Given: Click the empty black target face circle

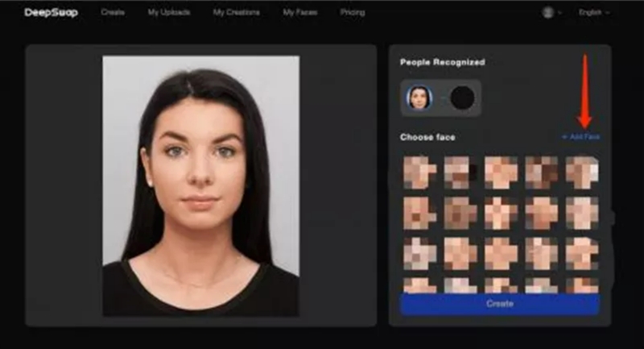Looking at the screenshot, I should pyautogui.click(x=462, y=98).
